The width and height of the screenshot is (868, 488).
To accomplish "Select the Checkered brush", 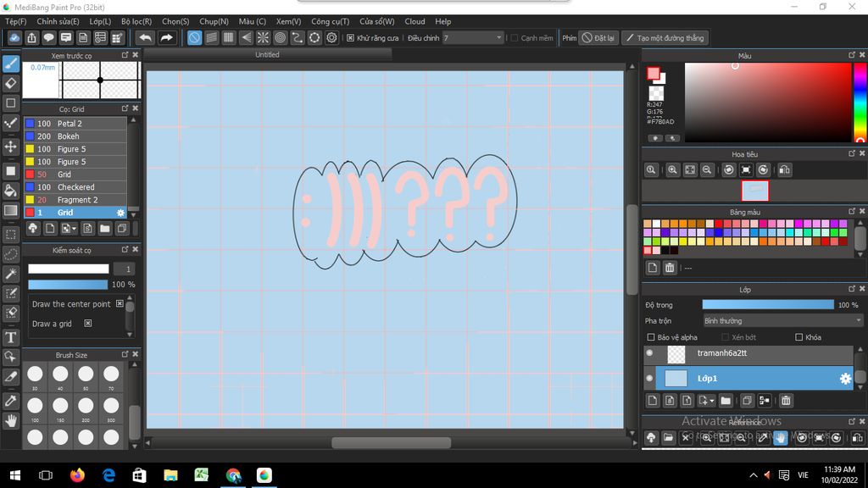I will [x=75, y=187].
